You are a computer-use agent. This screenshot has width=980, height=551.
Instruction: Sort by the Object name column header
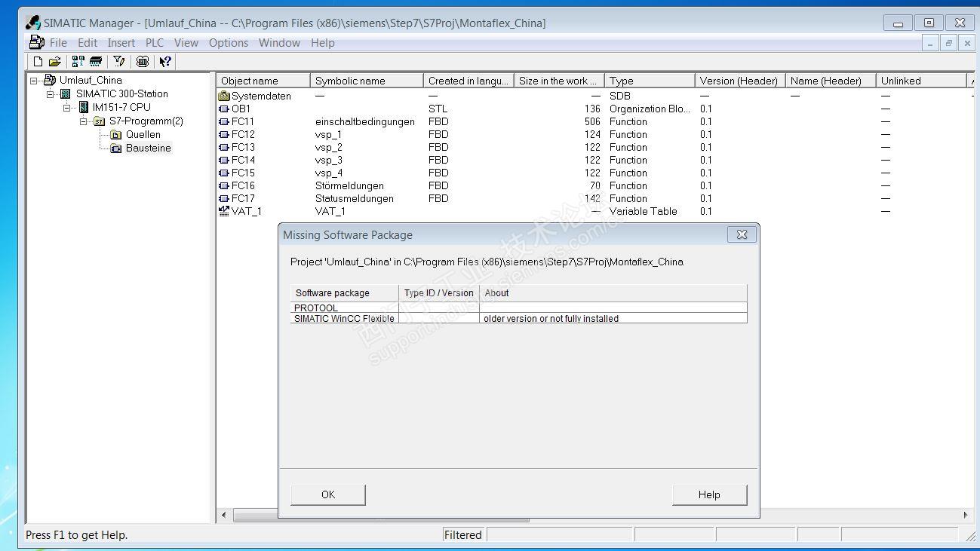(263, 81)
